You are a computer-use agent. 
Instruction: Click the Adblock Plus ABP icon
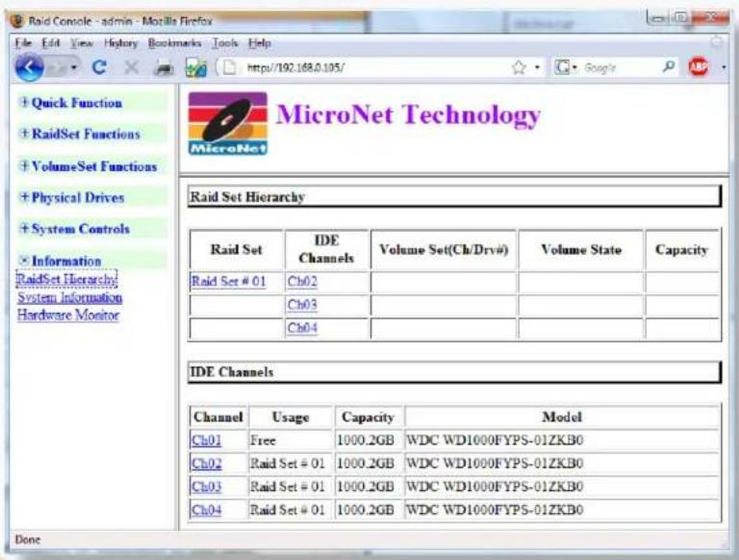point(699,66)
